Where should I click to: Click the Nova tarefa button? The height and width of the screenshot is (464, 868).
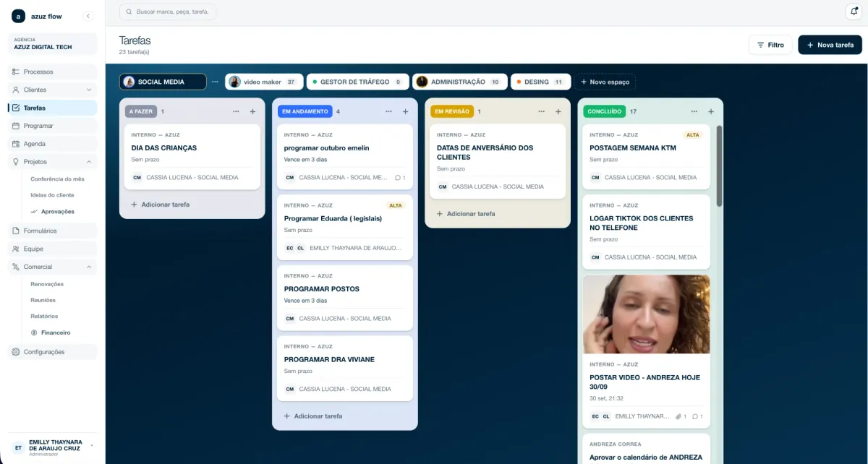click(x=830, y=45)
